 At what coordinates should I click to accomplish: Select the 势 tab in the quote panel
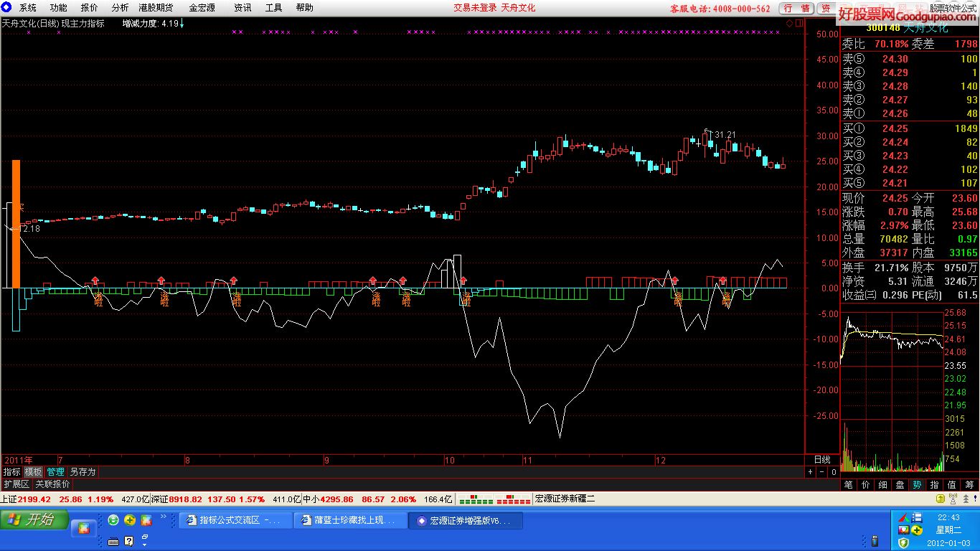tap(917, 485)
